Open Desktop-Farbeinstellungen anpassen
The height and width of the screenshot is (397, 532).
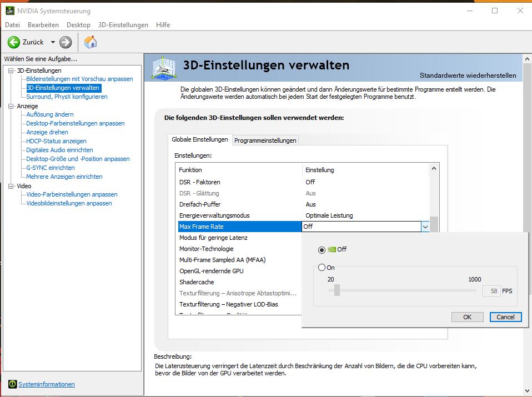click(x=76, y=123)
